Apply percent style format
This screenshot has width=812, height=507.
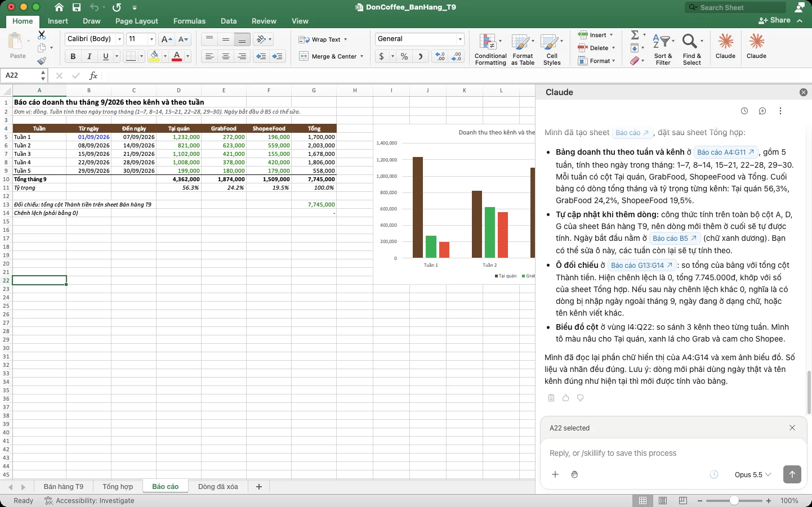(x=404, y=56)
